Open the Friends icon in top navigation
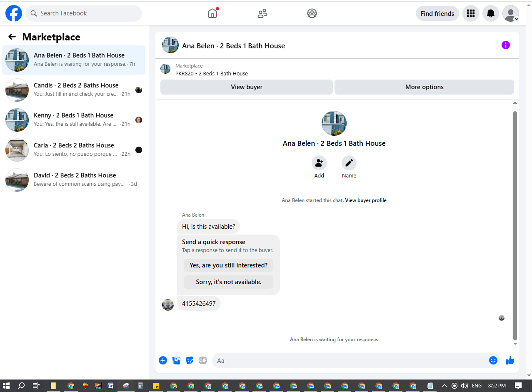This screenshot has width=532, height=392. click(262, 13)
